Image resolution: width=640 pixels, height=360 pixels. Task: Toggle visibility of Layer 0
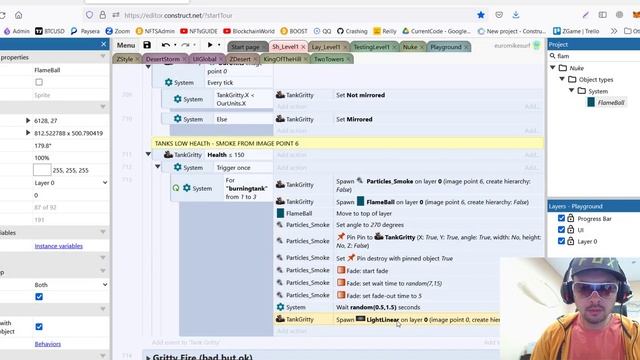(561, 241)
